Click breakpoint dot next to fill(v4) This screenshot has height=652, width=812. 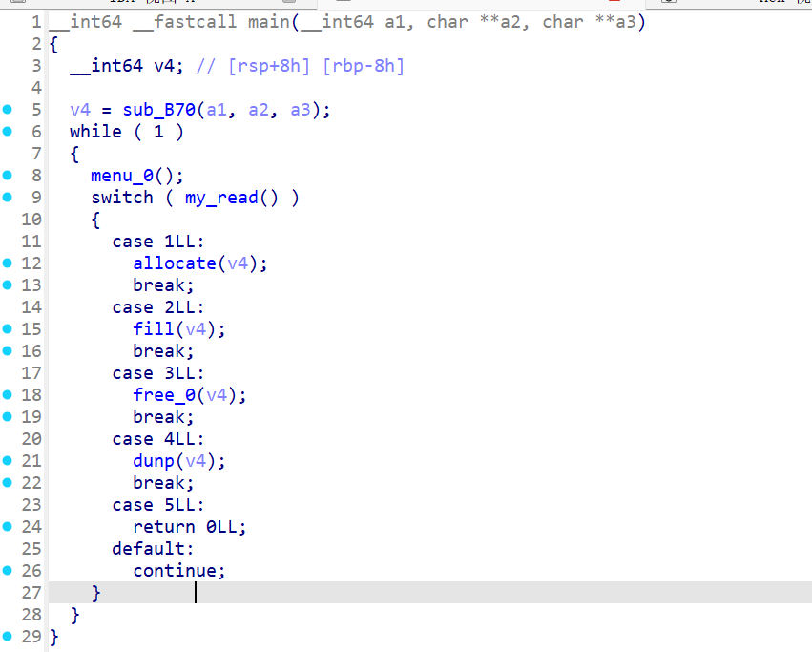[x=8, y=329]
